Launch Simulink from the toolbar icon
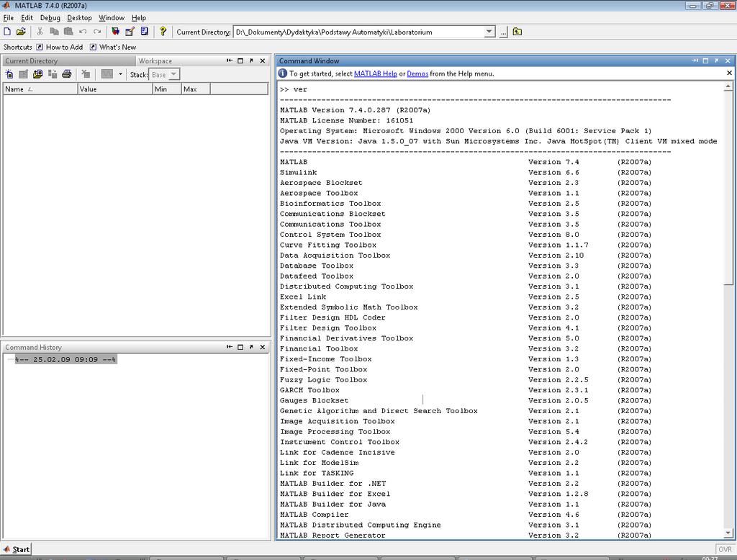Viewport: 737px width, 560px height. point(115,32)
